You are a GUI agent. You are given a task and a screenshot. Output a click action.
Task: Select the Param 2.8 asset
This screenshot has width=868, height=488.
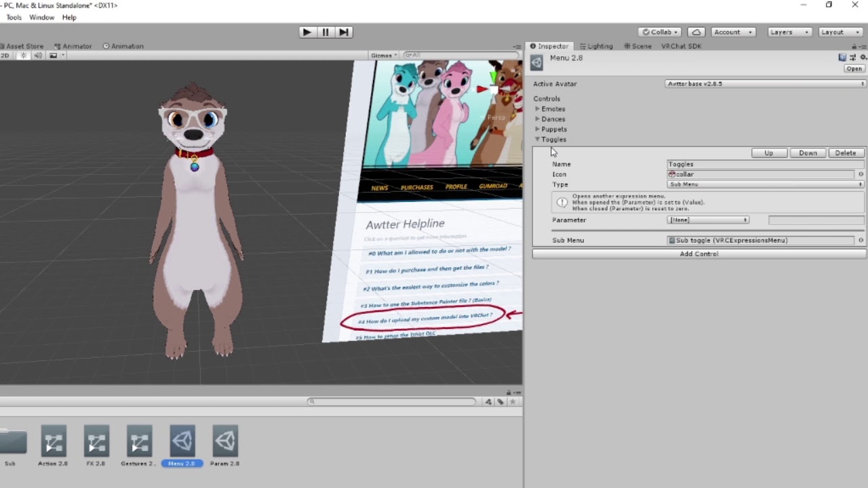224,446
